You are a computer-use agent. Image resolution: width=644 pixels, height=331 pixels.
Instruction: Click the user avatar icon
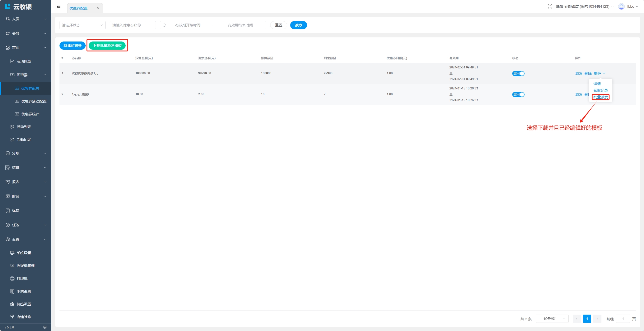621,6
